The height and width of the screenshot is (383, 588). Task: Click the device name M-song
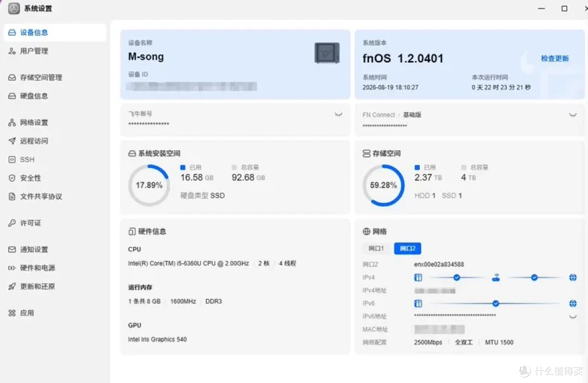coord(146,57)
